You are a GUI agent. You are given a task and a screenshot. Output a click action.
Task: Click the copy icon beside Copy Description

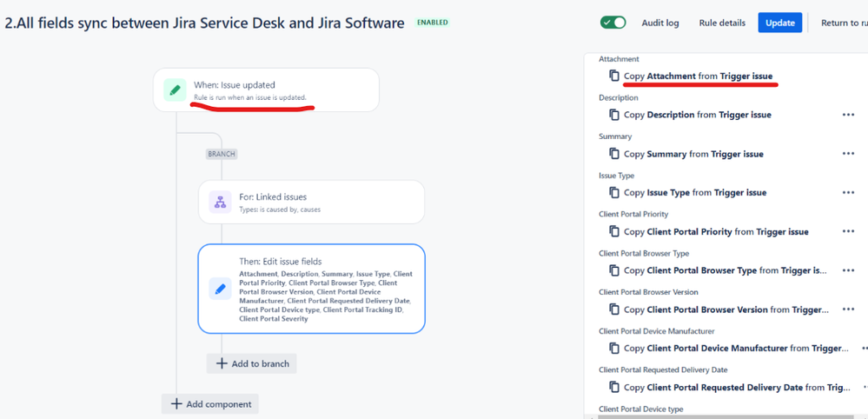[x=614, y=115]
